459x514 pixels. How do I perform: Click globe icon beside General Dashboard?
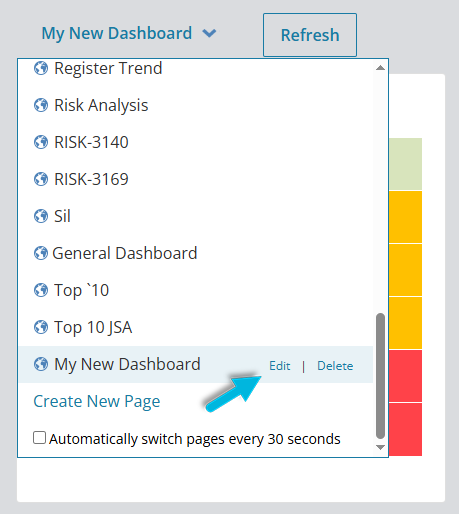coord(41,253)
